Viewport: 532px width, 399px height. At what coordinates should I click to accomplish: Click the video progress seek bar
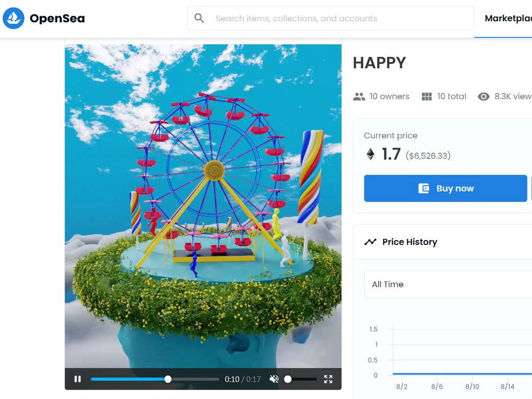pos(155,379)
